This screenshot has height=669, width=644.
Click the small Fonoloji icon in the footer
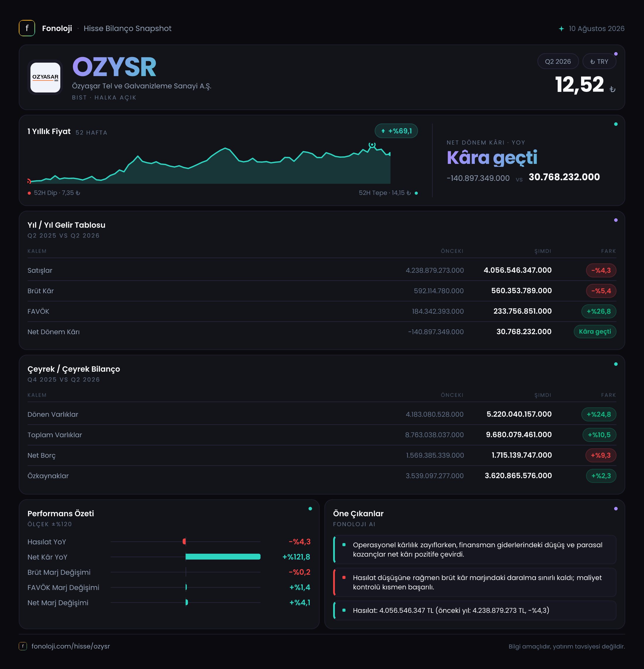point(23,646)
